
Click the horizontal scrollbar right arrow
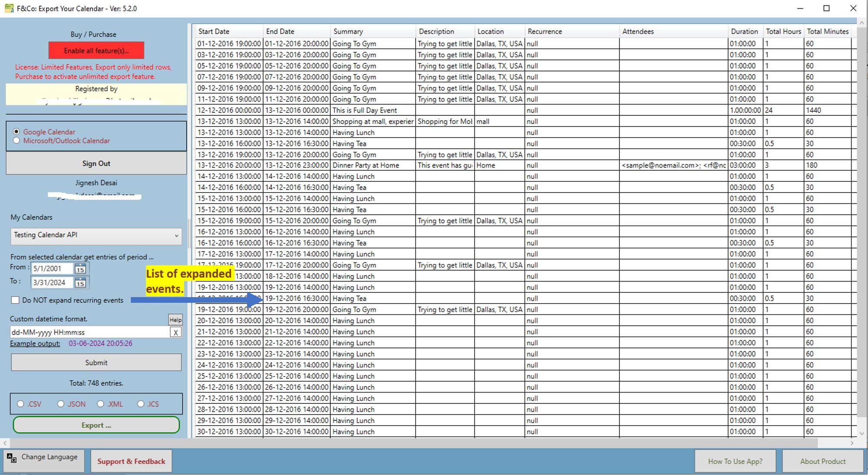(852, 443)
